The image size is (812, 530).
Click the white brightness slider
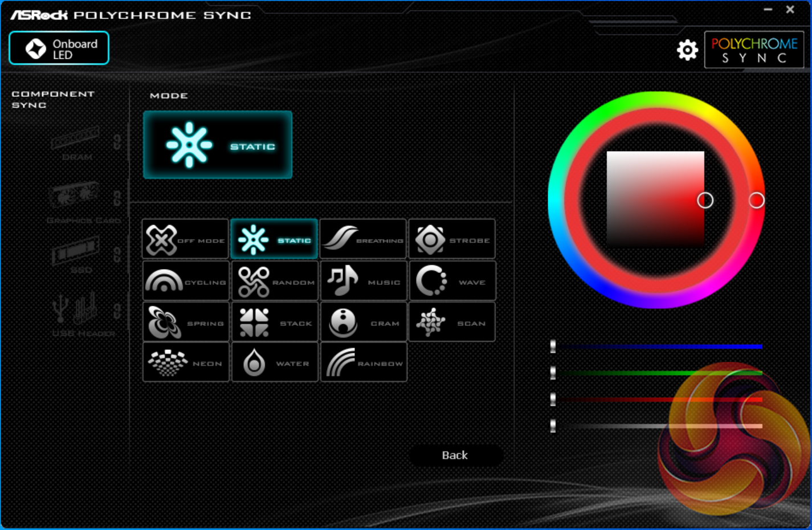point(656,426)
